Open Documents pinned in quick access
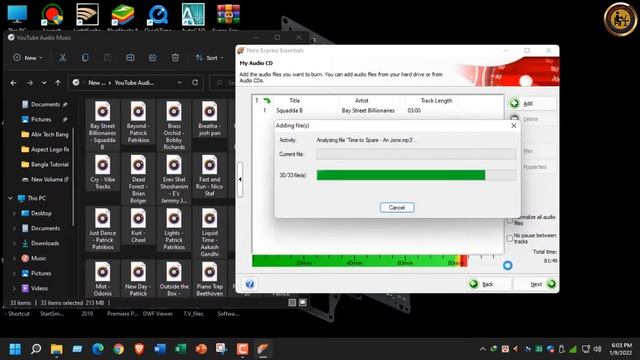Screen dimensions: 640x360 click(x=45, y=104)
